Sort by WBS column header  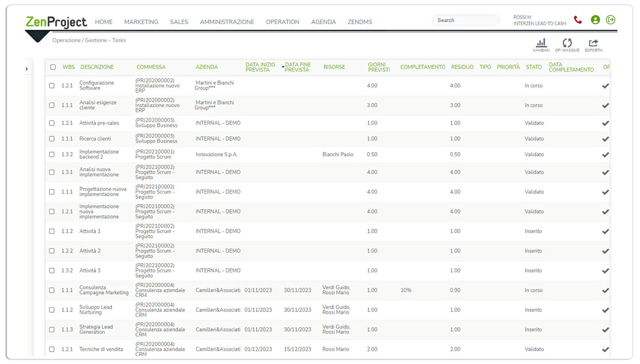click(x=69, y=67)
